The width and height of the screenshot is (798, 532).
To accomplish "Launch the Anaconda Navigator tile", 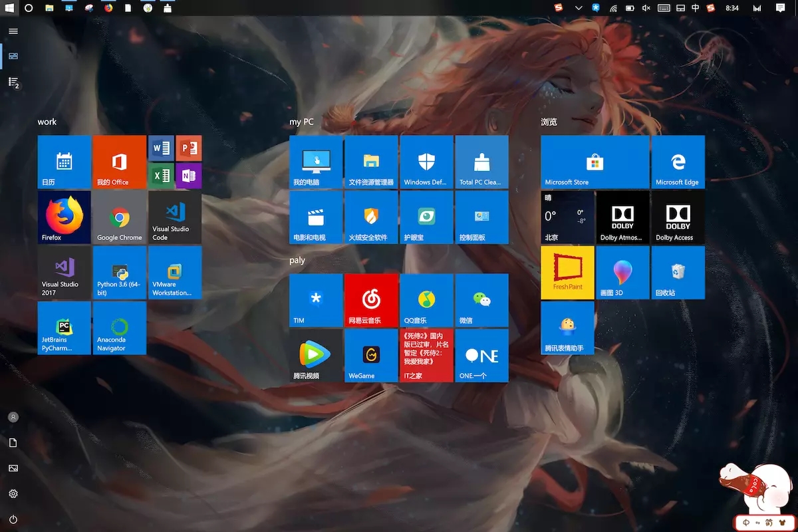I will [x=120, y=328].
